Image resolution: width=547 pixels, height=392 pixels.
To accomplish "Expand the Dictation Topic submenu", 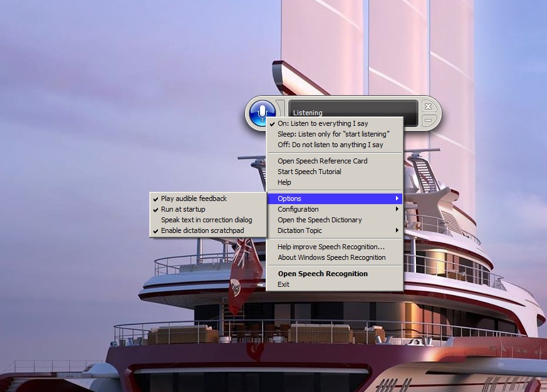I will (x=335, y=230).
